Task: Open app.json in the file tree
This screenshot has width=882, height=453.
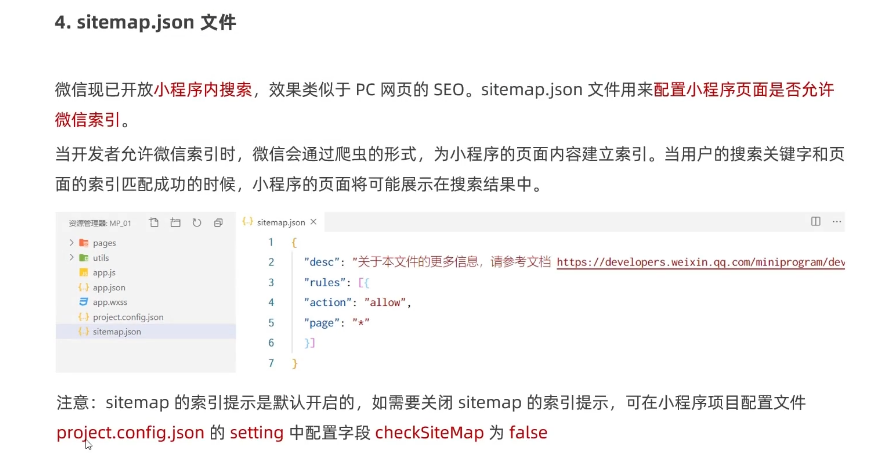Action: (x=107, y=287)
